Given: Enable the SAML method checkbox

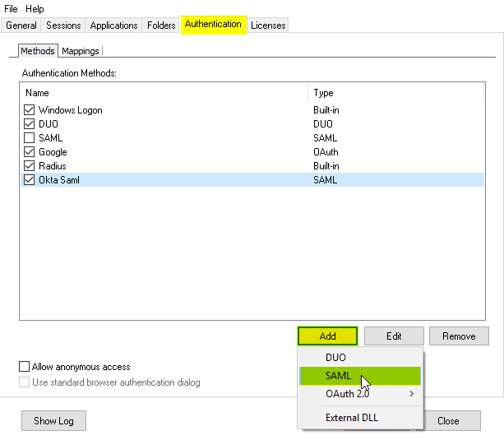Looking at the screenshot, I should (x=30, y=138).
